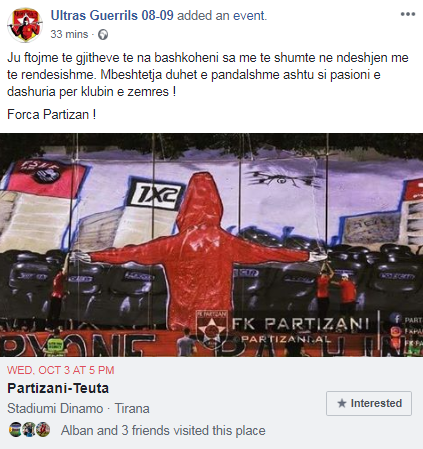Image resolution: width=423 pixels, height=449 pixels.
Task: Click the Tirana city text
Action: (132, 408)
